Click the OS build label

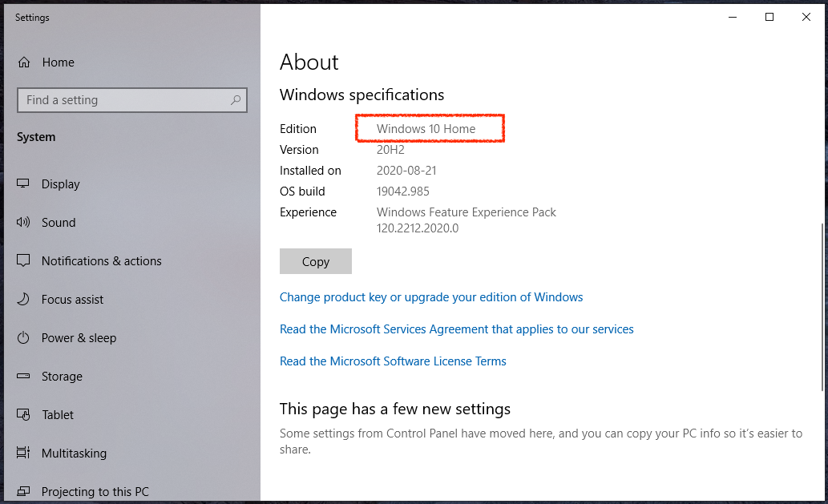click(302, 192)
